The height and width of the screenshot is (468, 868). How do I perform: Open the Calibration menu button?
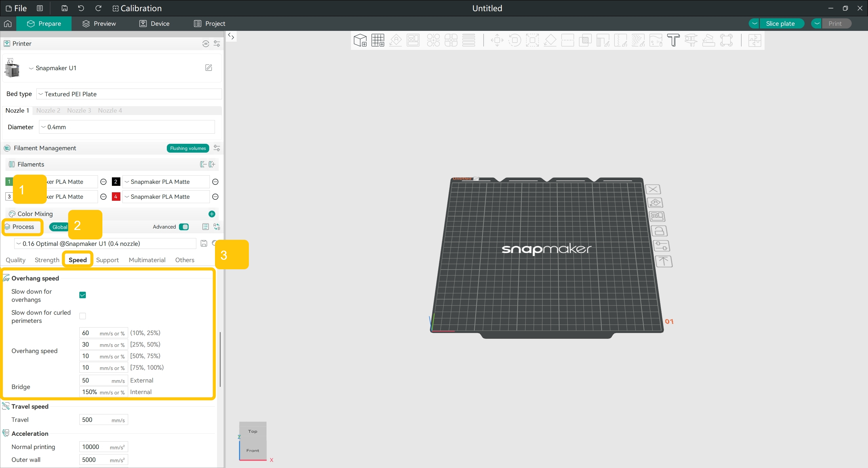point(137,8)
